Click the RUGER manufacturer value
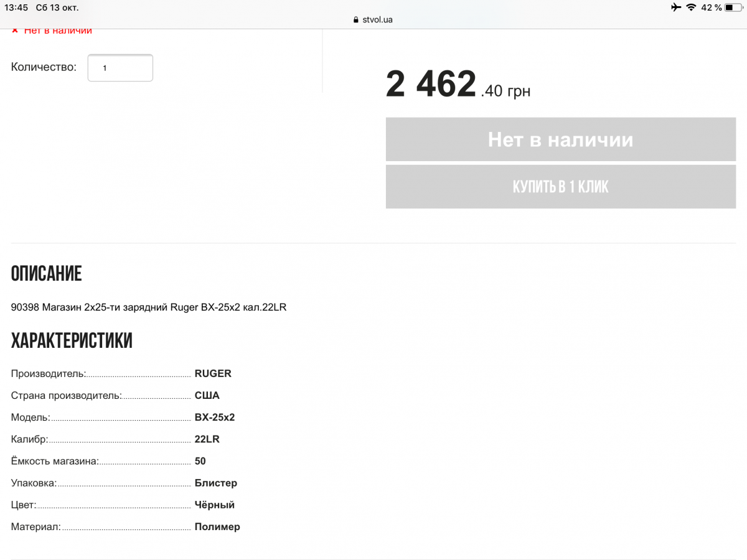This screenshot has height=560, width=747. [x=213, y=373]
